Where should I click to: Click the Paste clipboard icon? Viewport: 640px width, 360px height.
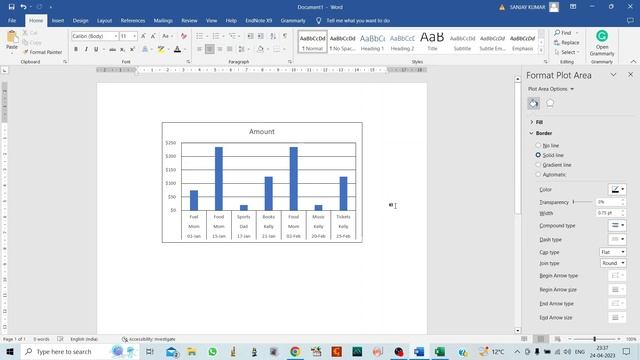(12, 37)
